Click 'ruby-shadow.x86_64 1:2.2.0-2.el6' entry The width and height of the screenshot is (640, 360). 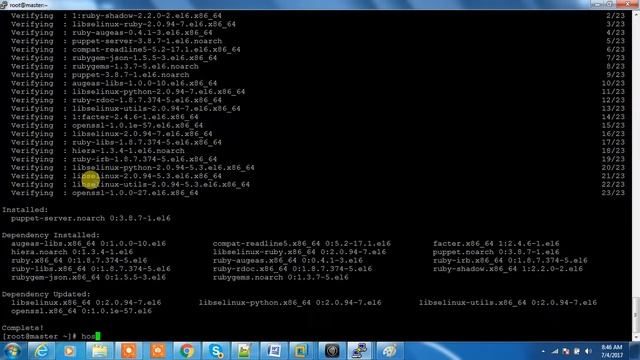click(508, 269)
